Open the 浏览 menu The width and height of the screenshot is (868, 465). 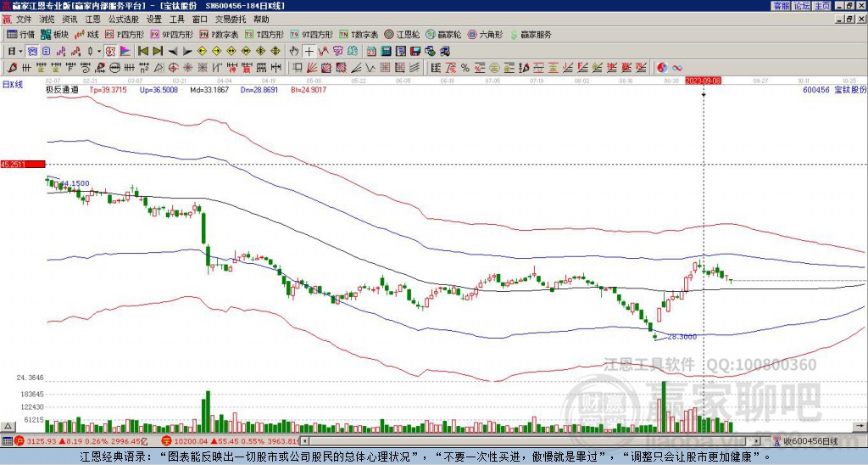tap(47, 20)
